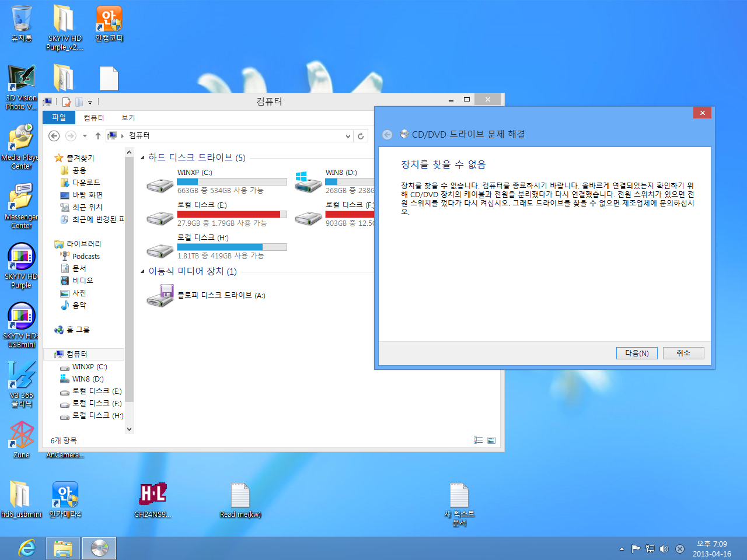Collapse the 이동식 미디어 장치 group
Image resolution: width=747 pixels, height=560 pixels.
point(143,271)
